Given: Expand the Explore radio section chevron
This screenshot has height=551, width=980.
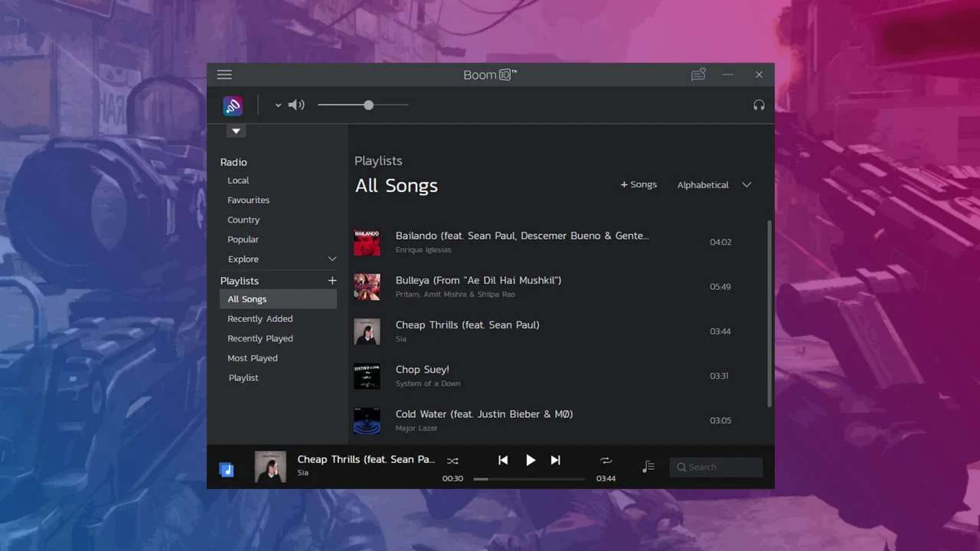Looking at the screenshot, I should point(332,259).
